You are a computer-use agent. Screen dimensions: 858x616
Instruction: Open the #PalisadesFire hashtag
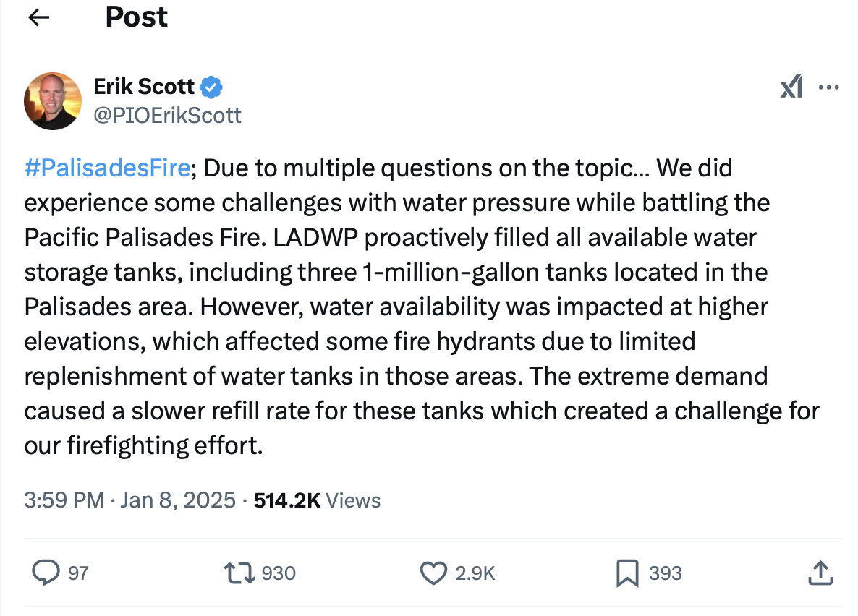point(107,168)
